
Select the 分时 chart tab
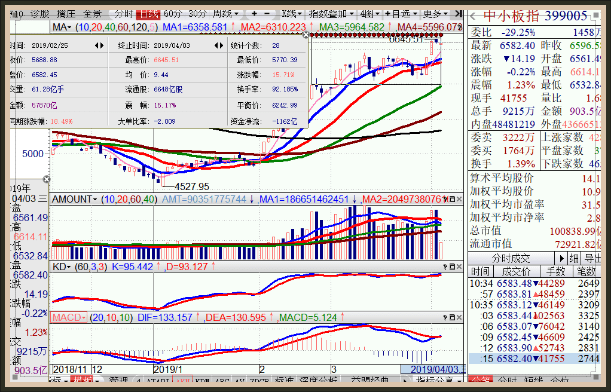124,14
